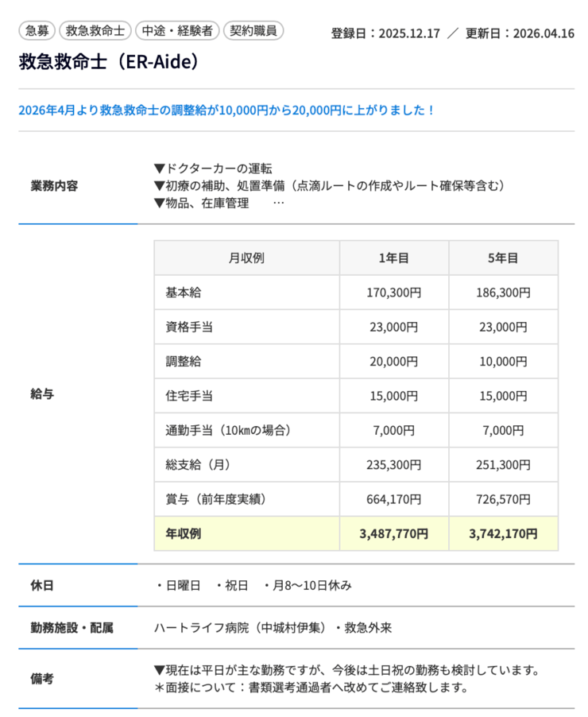Select the 3,742,170円 annual income cell
This screenshot has height=717, width=588.
[x=503, y=533]
